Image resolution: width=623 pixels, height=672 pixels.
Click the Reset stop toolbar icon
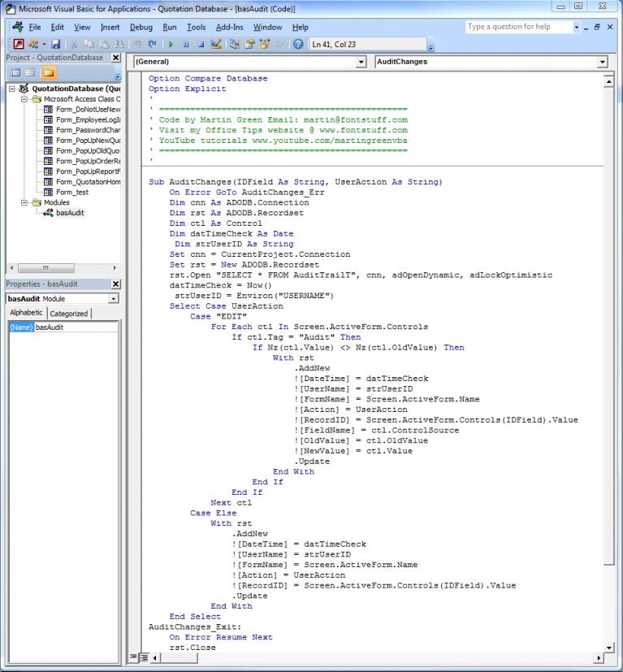[x=201, y=44]
